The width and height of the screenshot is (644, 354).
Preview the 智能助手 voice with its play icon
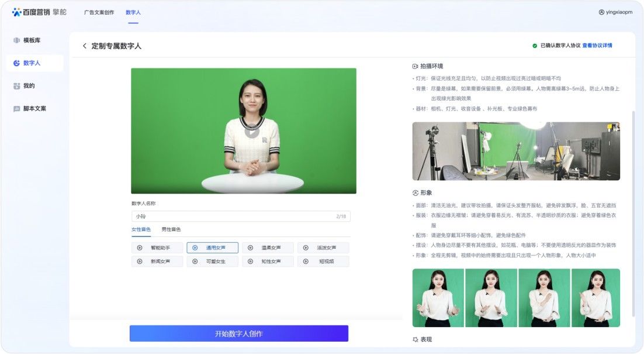click(140, 248)
